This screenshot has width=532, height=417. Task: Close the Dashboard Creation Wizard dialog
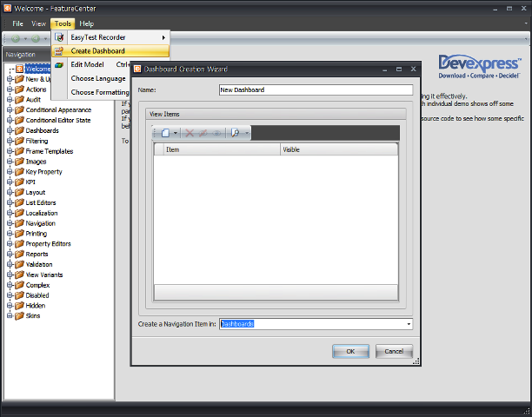coord(413,69)
